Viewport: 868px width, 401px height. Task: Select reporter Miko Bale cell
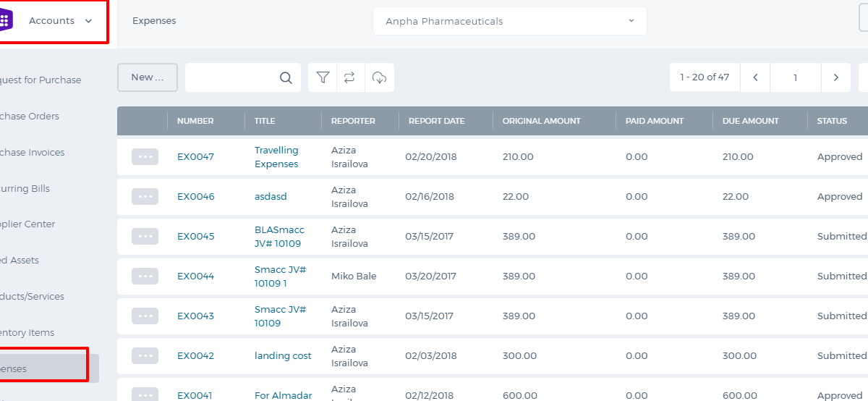(x=354, y=277)
